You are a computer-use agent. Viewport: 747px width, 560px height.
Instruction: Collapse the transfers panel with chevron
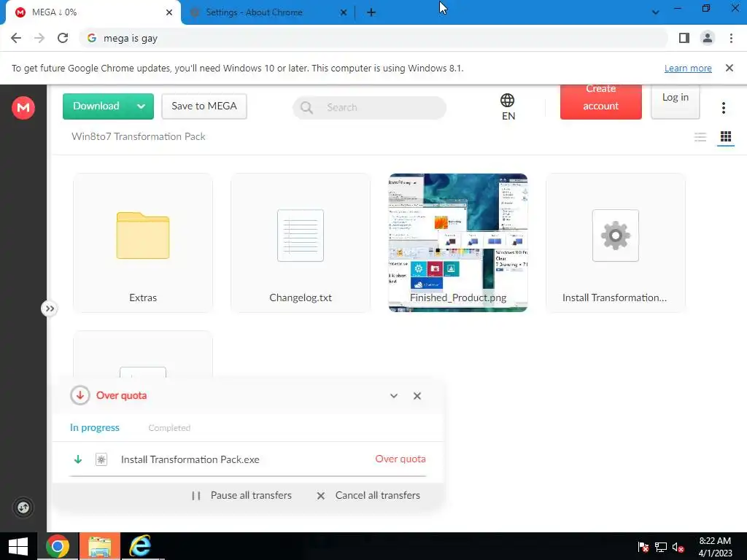pos(394,396)
